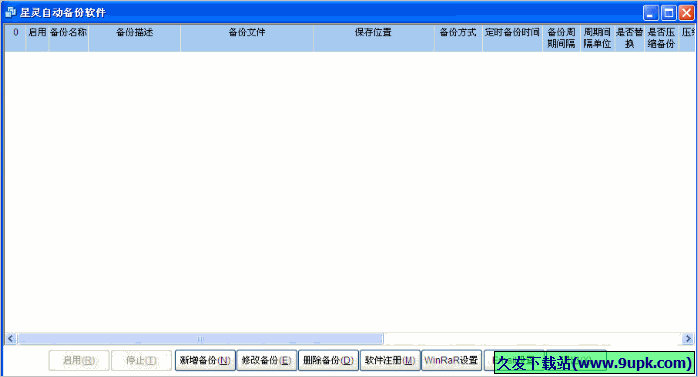Click the 启用(R) enable button
This screenshot has width=698, height=377.
(x=79, y=360)
